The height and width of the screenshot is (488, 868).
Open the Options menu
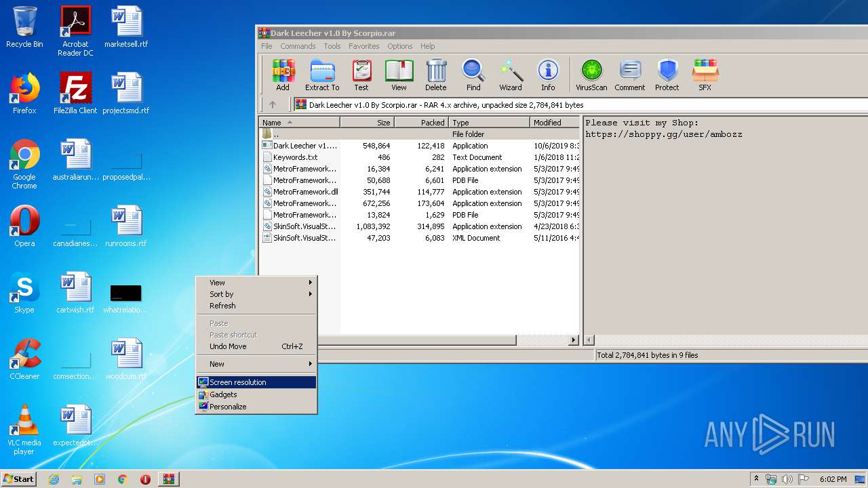(x=400, y=46)
